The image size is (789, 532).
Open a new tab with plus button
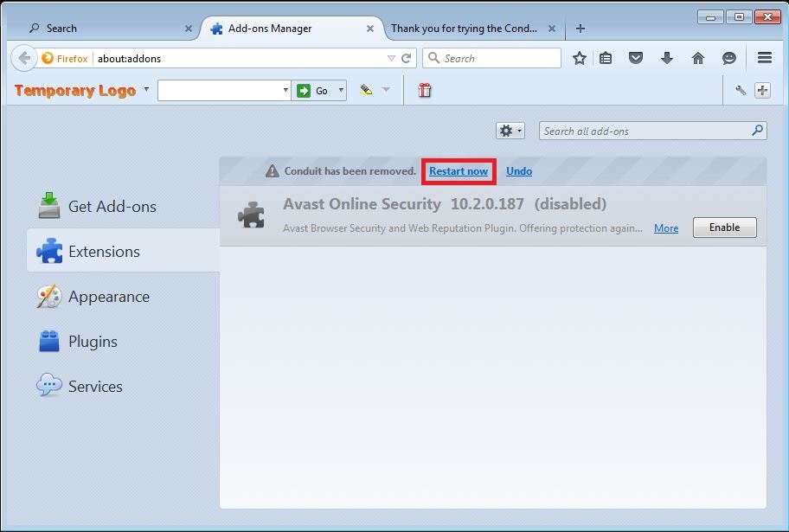click(x=581, y=29)
